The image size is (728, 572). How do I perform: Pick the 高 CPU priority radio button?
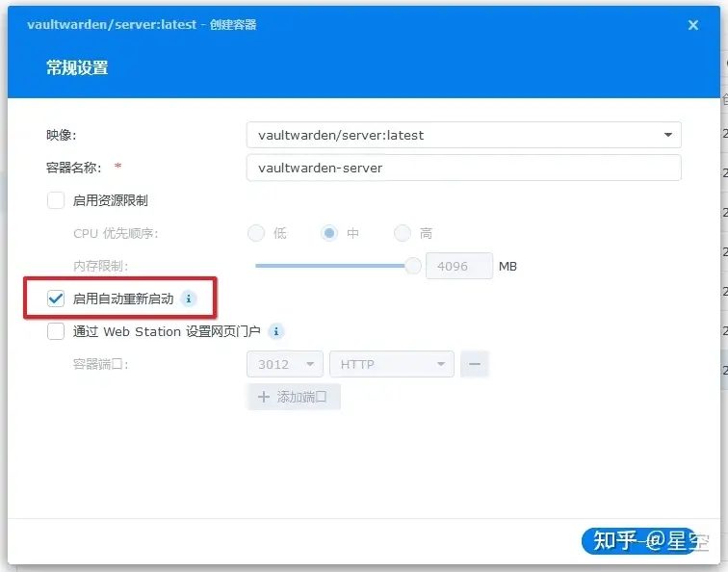click(403, 233)
